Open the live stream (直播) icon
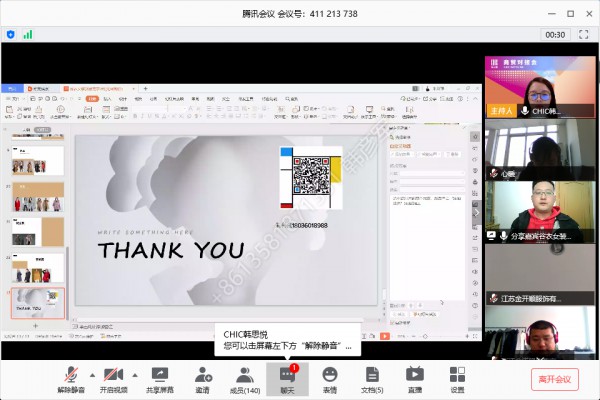The image size is (600, 400). coord(414,374)
